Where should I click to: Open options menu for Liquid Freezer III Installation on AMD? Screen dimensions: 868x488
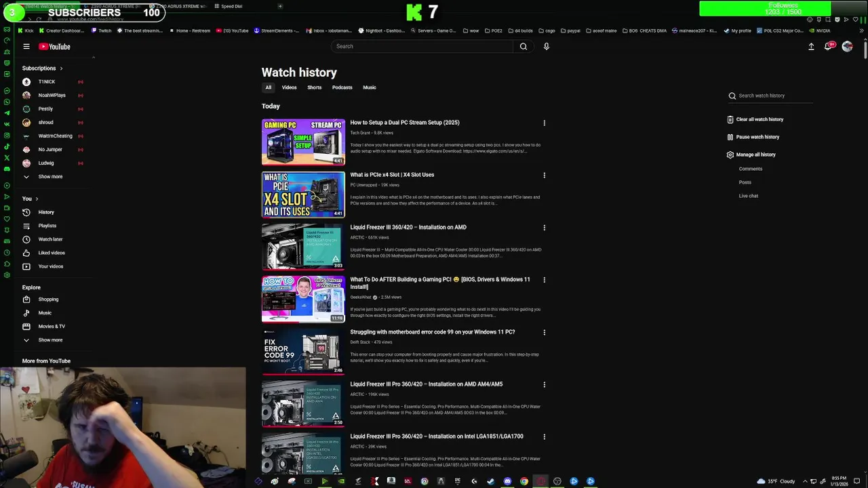point(544,227)
